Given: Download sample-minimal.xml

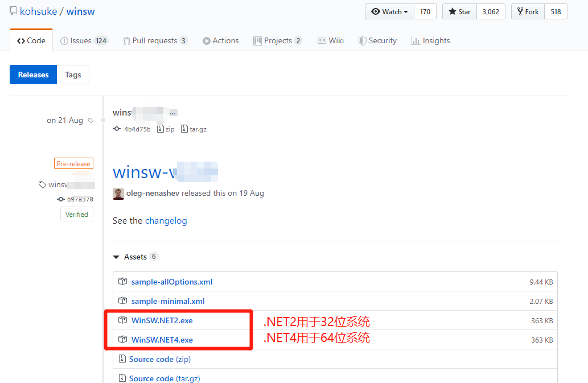Looking at the screenshot, I should pyautogui.click(x=168, y=301).
